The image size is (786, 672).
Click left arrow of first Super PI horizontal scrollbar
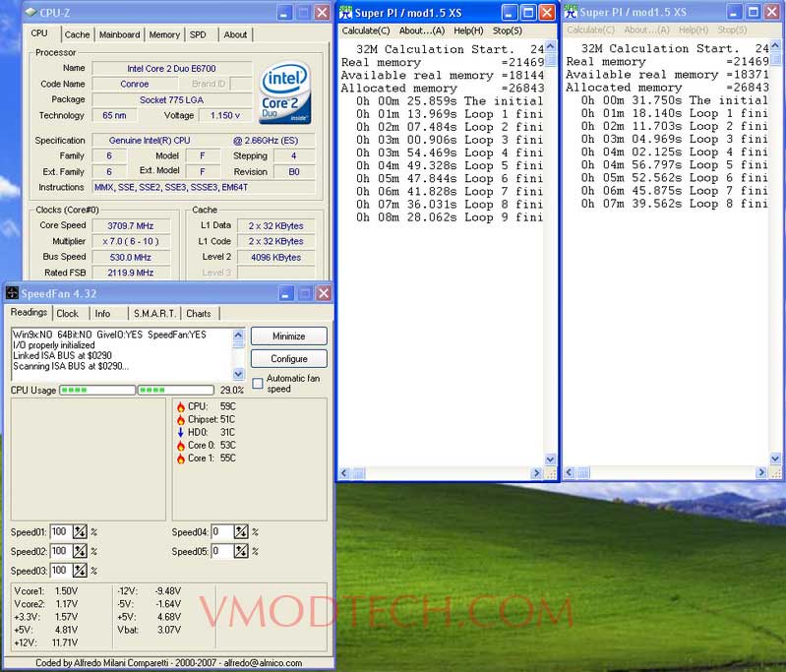(x=344, y=473)
